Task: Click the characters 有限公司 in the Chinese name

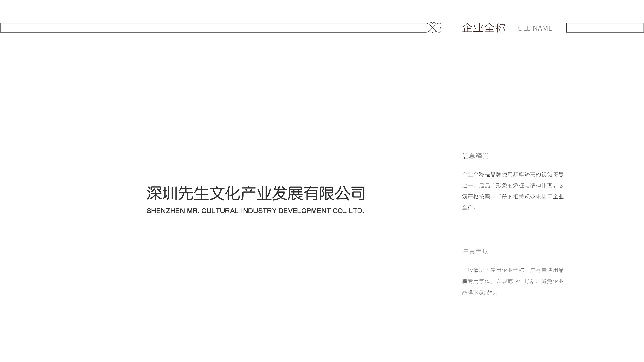Action: 334,193
